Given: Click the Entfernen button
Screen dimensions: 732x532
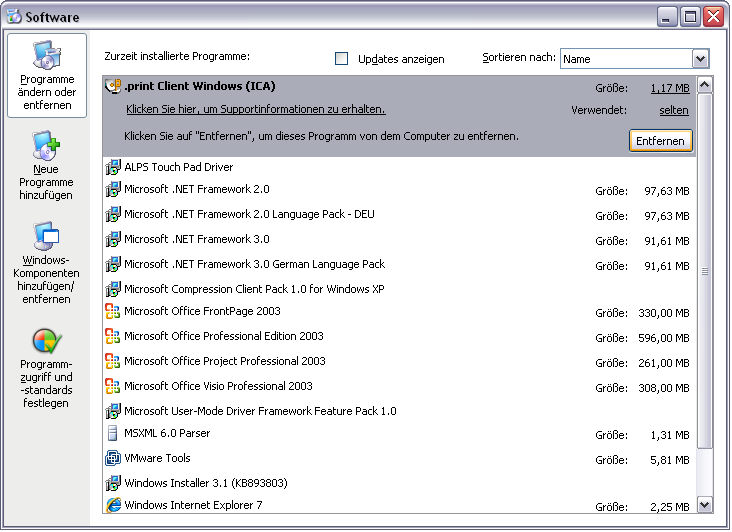Looking at the screenshot, I should [661, 141].
